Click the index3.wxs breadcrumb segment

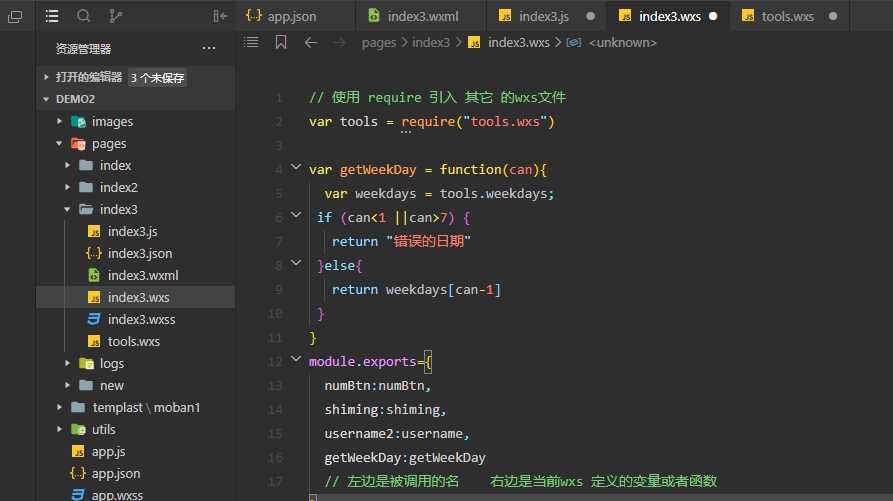[519, 43]
